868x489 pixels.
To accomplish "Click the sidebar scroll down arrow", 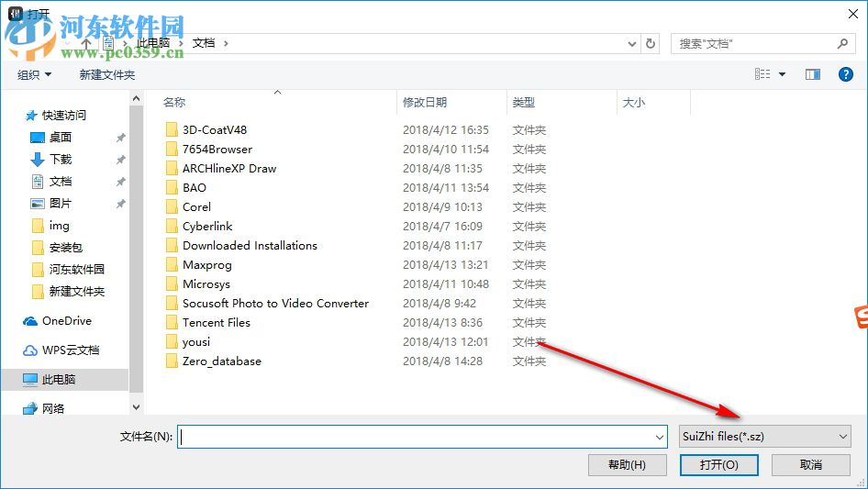I will click(136, 407).
